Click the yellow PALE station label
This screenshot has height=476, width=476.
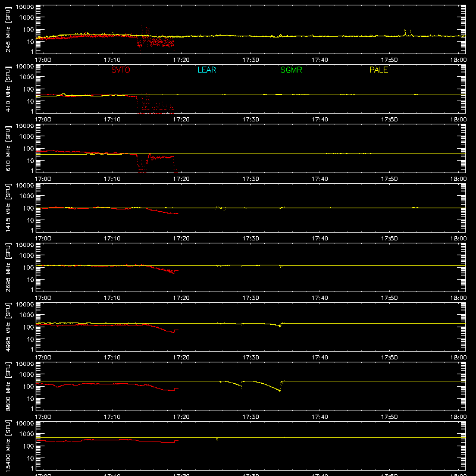click(x=378, y=70)
